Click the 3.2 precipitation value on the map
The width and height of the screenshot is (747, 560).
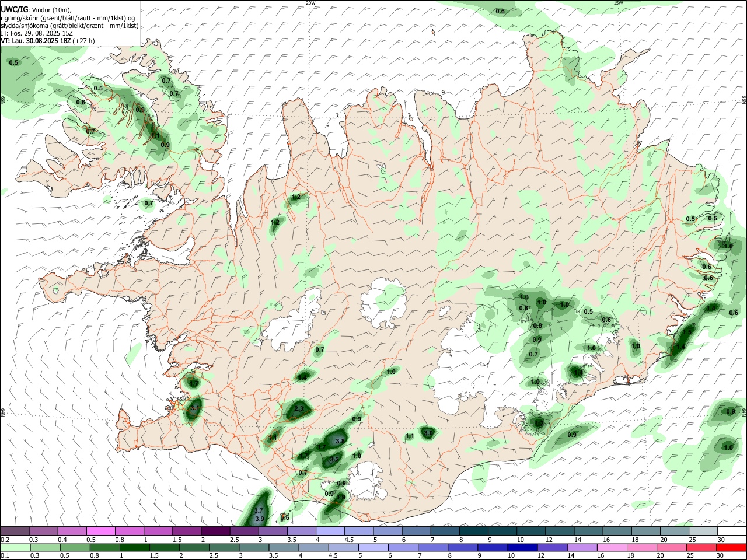point(334,460)
